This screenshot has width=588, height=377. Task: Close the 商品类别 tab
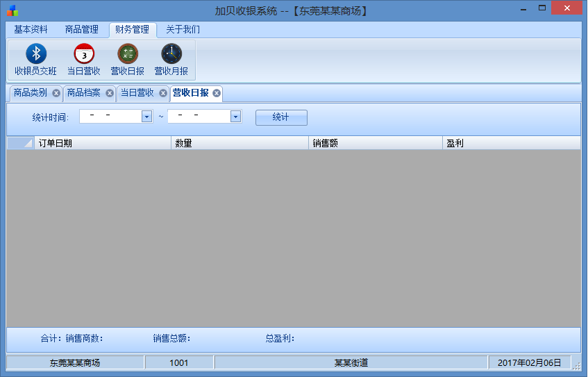56,93
